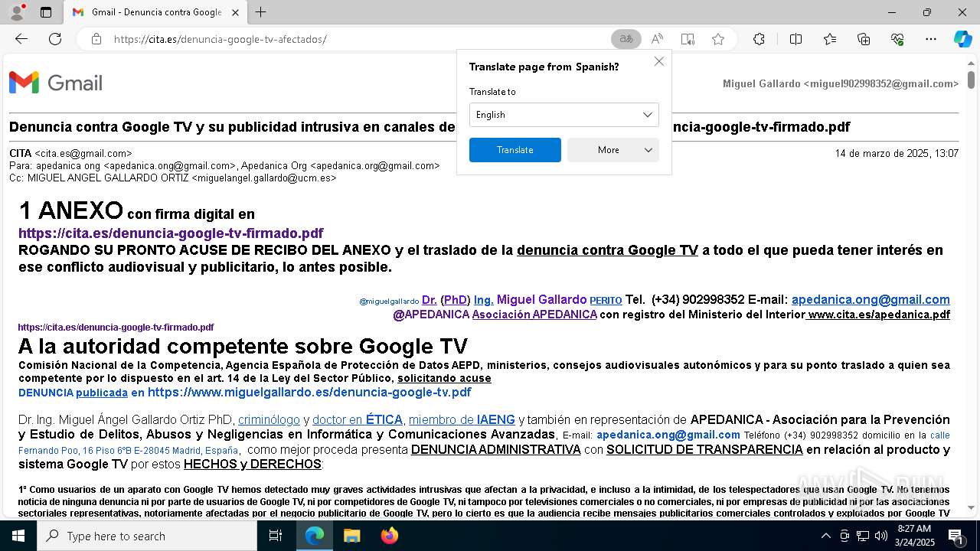Open the Windows Start menu
The image size is (980, 551).
(x=18, y=536)
